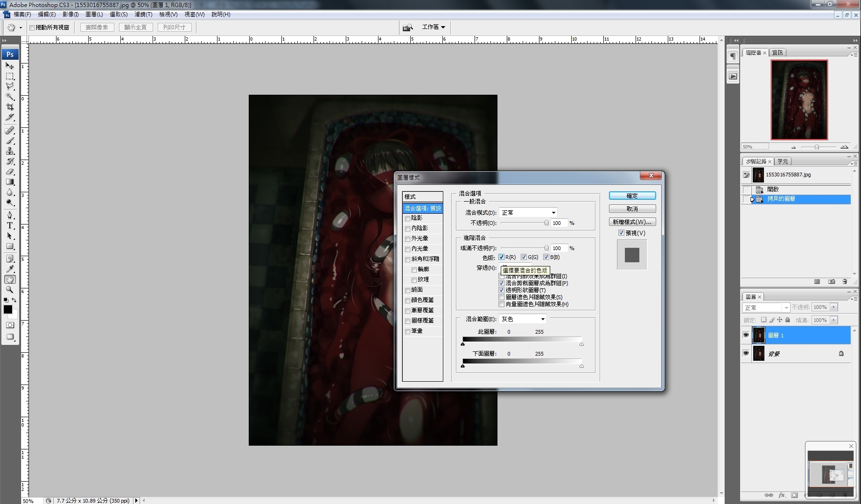The height and width of the screenshot is (504, 861).
Task: Select the History Brush tool
Action: tap(10, 161)
